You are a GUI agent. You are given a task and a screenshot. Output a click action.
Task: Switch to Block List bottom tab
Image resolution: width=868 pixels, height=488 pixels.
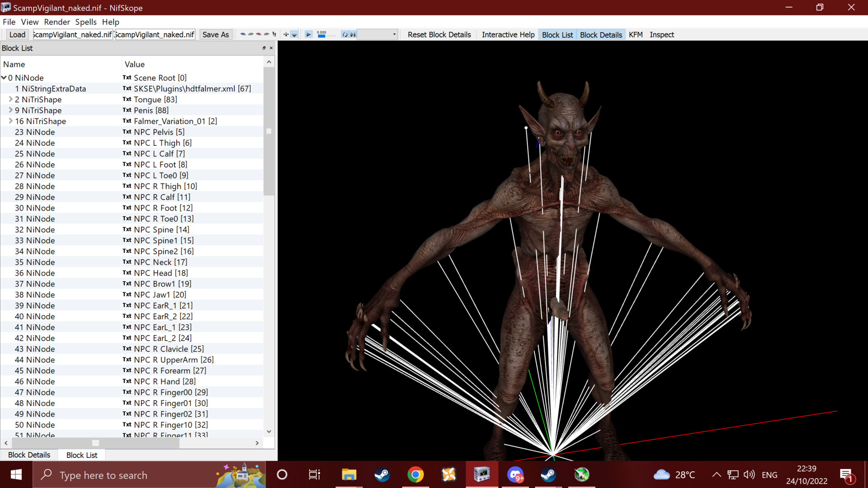82,455
